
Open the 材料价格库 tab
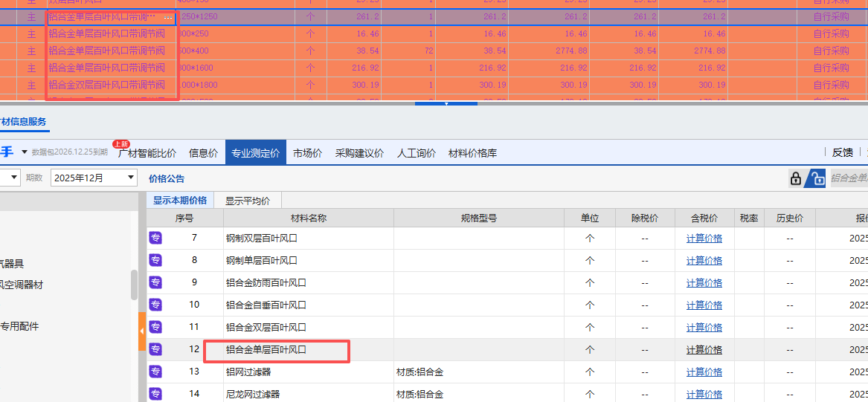(x=472, y=153)
